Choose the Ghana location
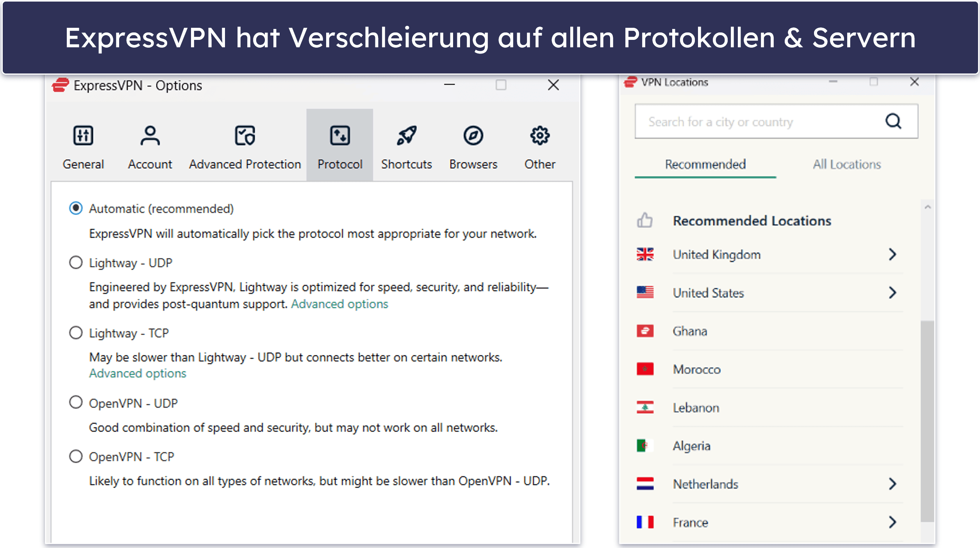This screenshot has width=980, height=548. [x=769, y=331]
